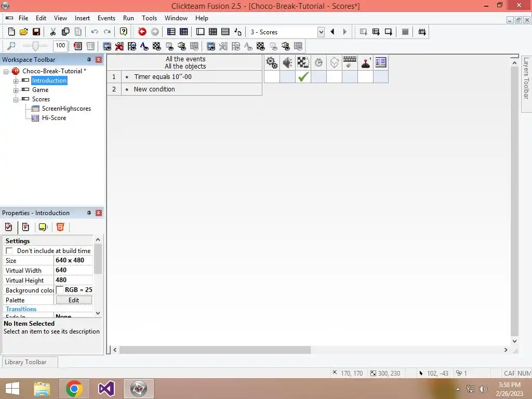Image resolution: width=532 pixels, height=399 pixels.
Task: Expand the Game frame node
Action: pos(16,90)
